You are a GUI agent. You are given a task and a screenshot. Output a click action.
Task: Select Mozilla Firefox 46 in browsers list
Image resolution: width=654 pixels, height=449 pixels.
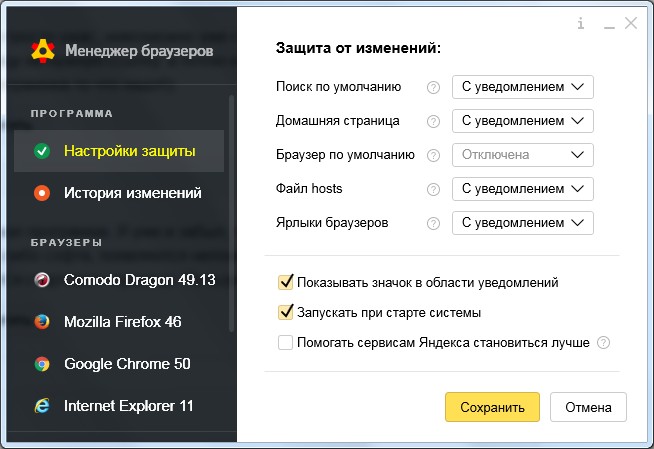119,322
